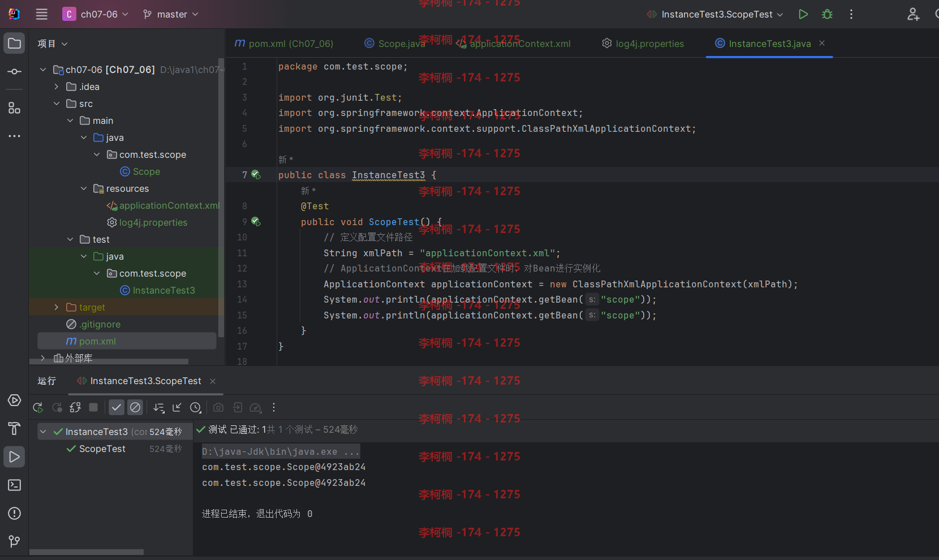This screenshot has height=560, width=939.
Task: Click the "applicationContext.xml" string in code
Action: [487, 253]
